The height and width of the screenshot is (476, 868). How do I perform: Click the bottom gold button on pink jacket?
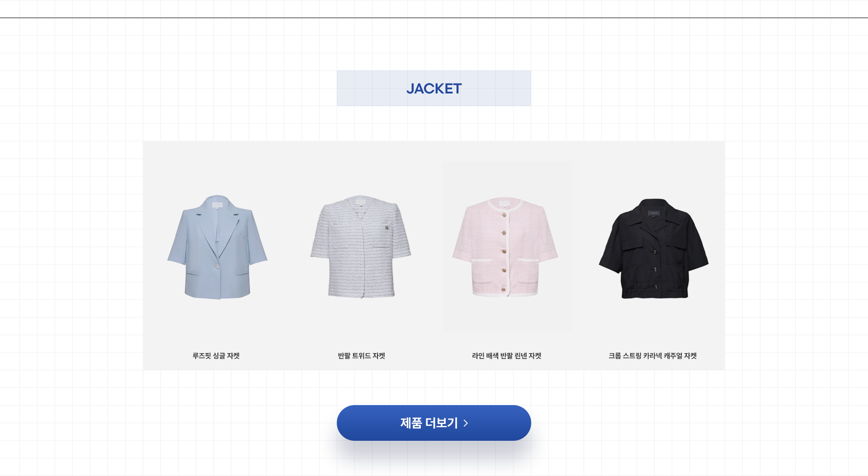coord(504,289)
